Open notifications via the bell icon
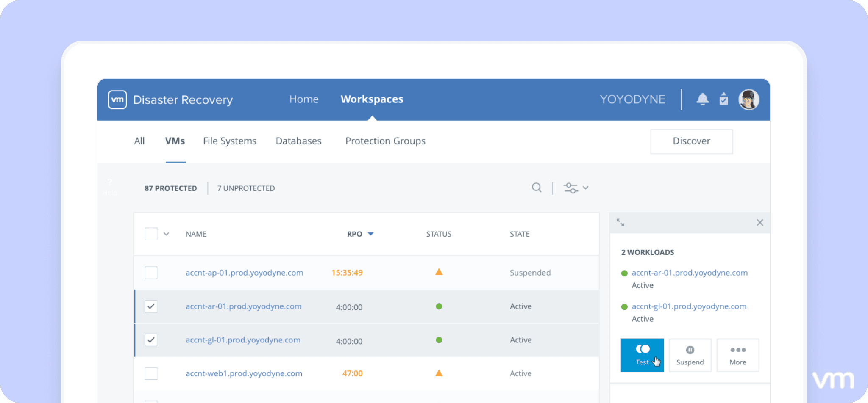The image size is (868, 403). (x=702, y=99)
